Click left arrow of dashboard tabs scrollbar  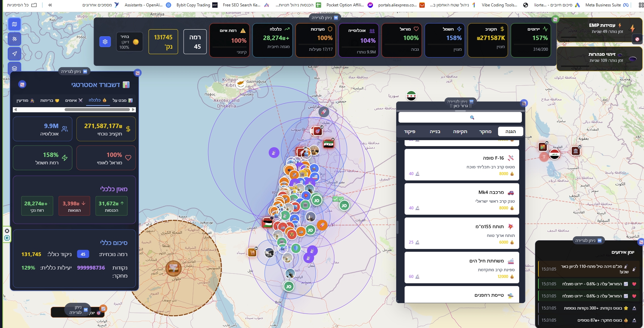tap(15, 110)
